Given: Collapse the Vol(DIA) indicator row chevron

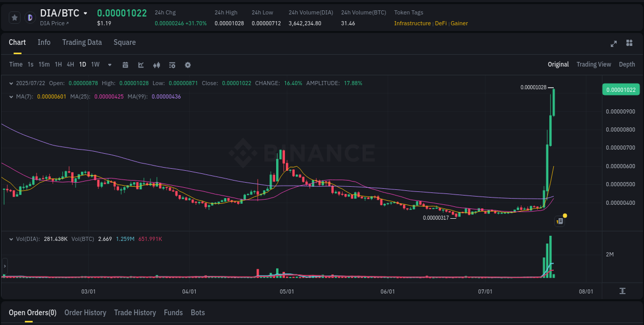Looking at the screenshot, I should click(11, 239).
